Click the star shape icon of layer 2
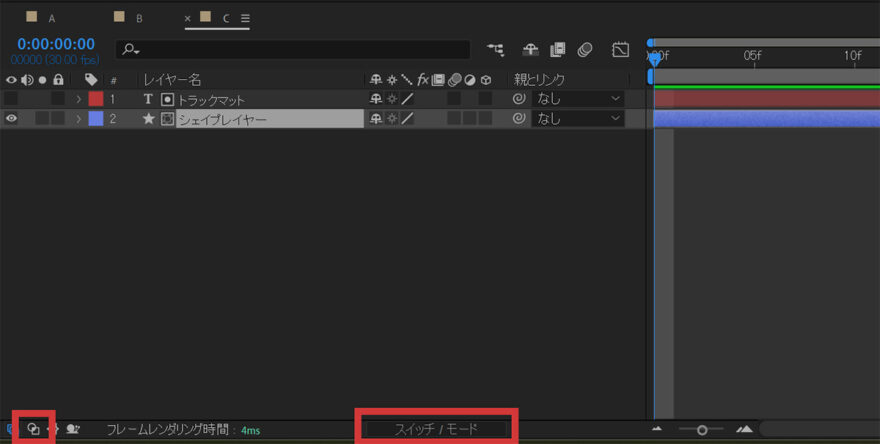This screenshot has width=880, height=444. pos(149,118)
